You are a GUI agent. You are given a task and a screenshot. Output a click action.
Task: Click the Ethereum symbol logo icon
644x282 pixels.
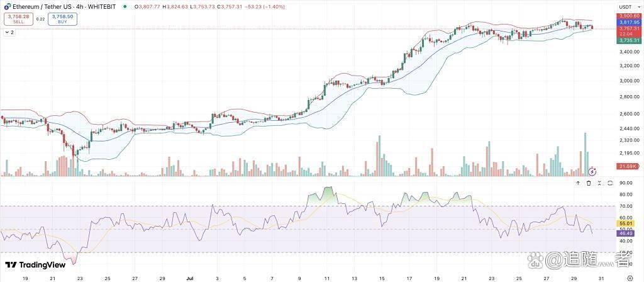[x=7, y=6]
